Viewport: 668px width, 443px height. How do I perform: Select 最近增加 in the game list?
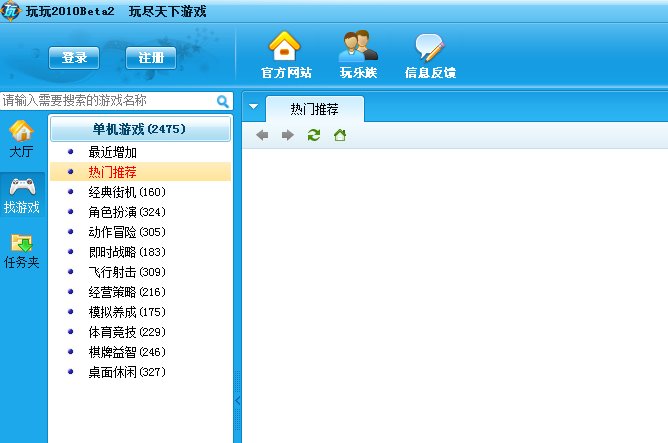112,152
